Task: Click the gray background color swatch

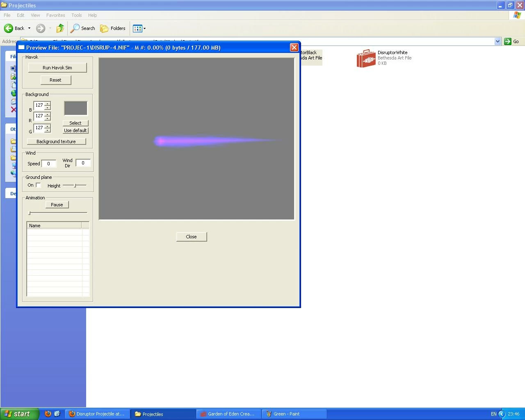Action: 76,108
